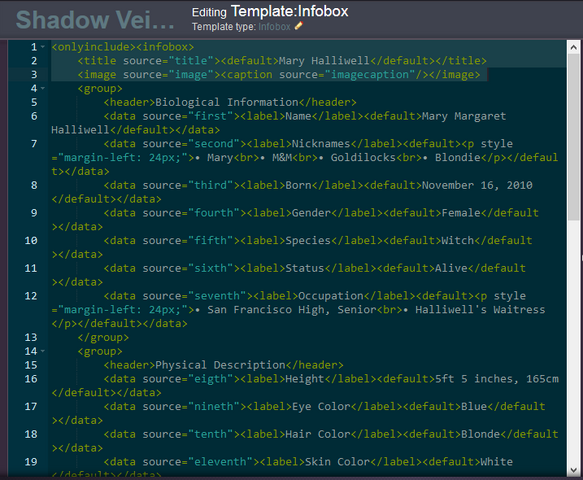This screenshot has height=480, width=583.
Task: Click 'Hair Color' label text
Action: [318, 434]
